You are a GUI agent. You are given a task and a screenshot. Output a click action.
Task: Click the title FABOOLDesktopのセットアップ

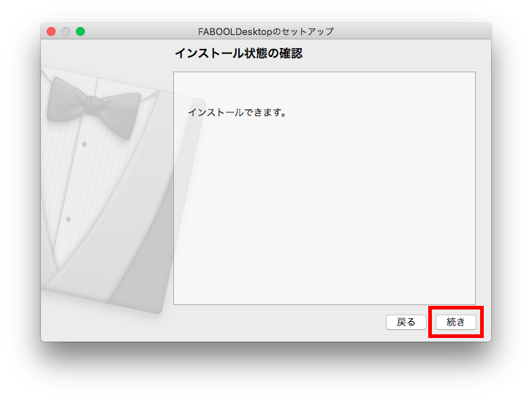pos(266,31)
